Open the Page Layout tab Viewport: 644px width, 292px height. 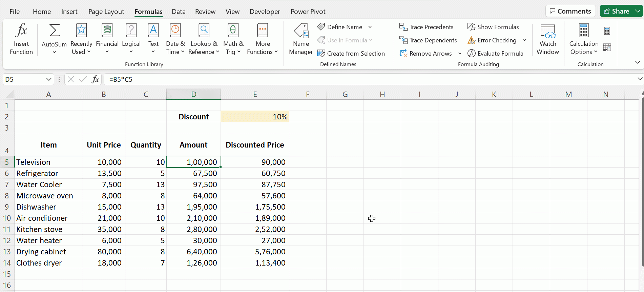[x=106, y=12]
